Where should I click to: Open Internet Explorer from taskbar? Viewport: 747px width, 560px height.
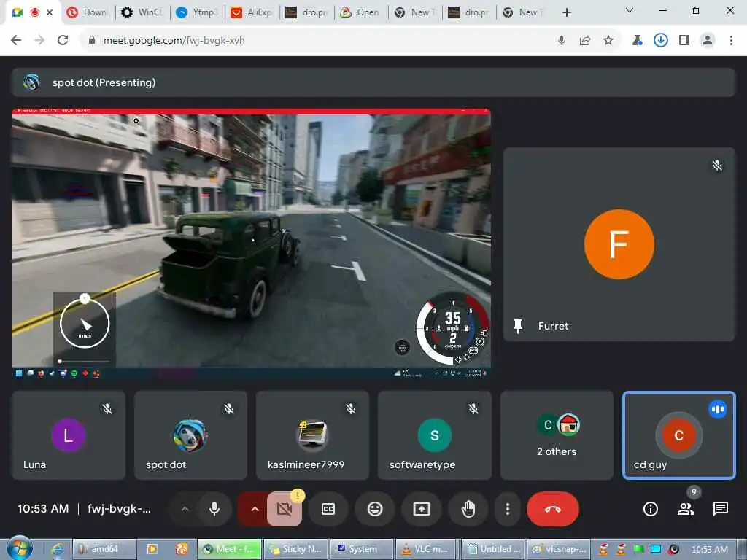coord(57,549)
